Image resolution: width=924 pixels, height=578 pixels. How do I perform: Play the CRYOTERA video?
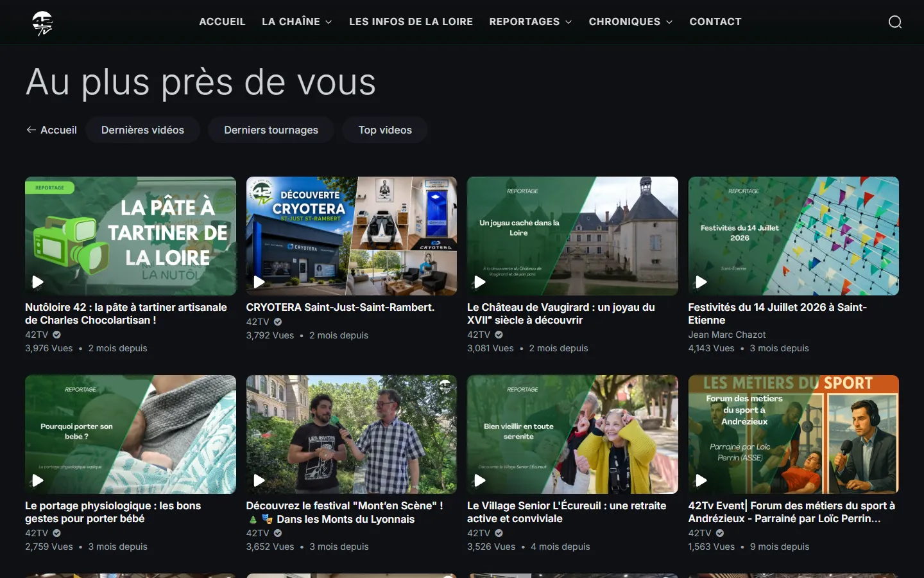click(x=259, y=282)
